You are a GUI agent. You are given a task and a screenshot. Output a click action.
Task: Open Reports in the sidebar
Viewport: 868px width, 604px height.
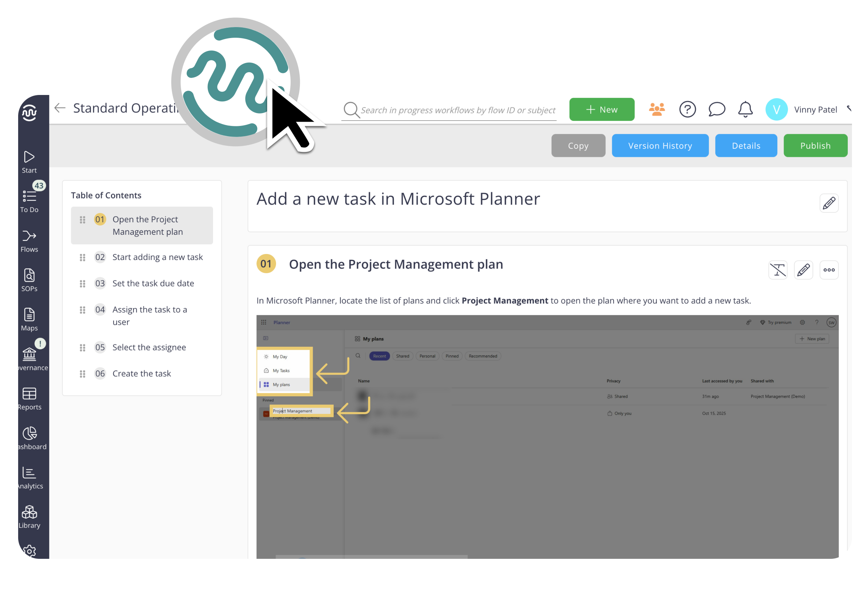click(29, 399)
